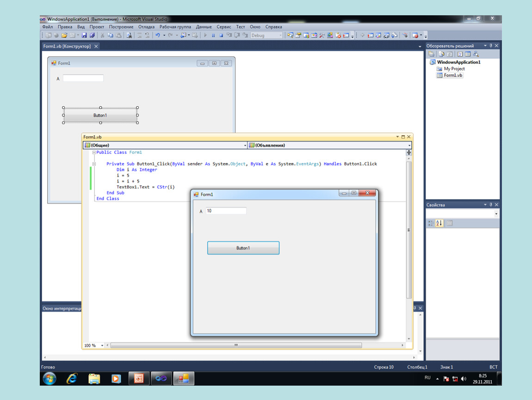Click the Windows Start button

click(49, 378)
